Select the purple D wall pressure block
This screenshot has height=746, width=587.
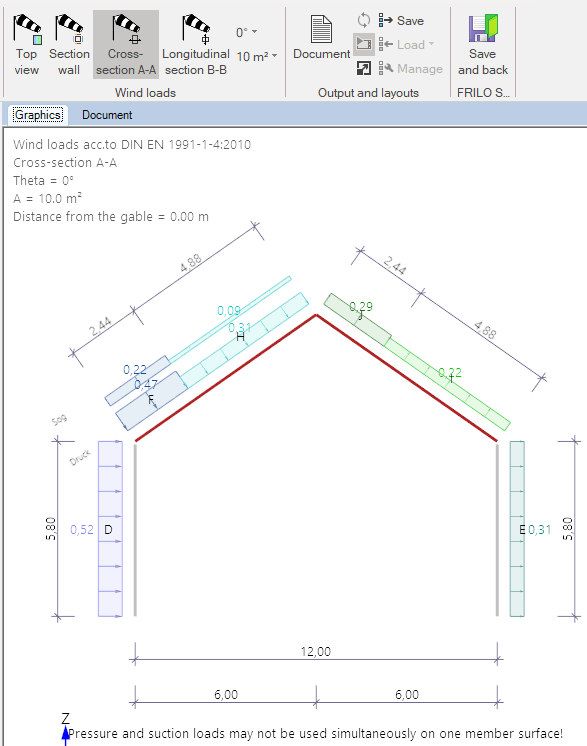110,529
